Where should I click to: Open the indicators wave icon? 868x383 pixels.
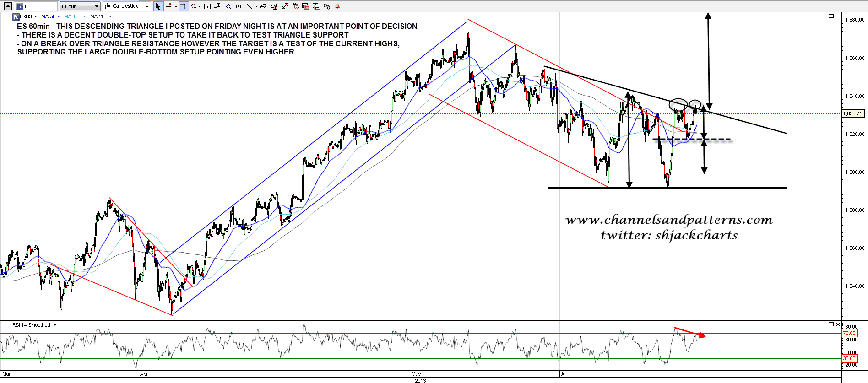[x=194, y=6]
